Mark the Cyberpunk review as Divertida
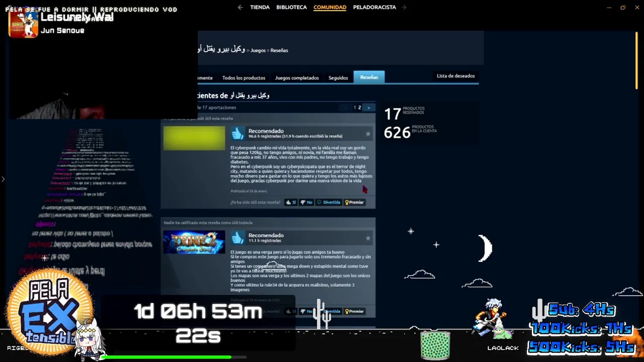The image size is (644, 362). coord(329,202)
